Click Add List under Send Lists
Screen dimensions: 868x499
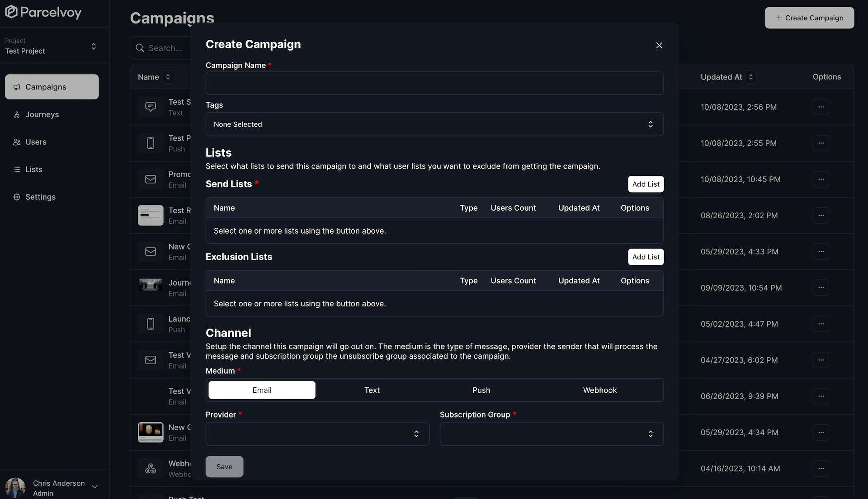pos(646,184)
